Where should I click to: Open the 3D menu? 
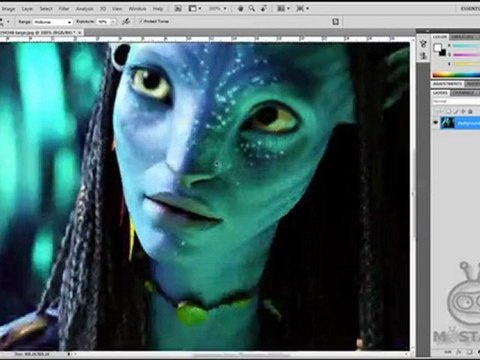(103, 9)
